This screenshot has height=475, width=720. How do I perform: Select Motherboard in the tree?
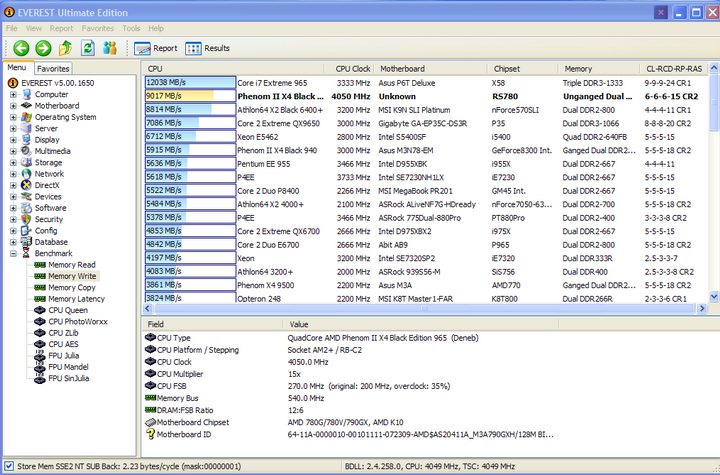[x=57, y=106]
